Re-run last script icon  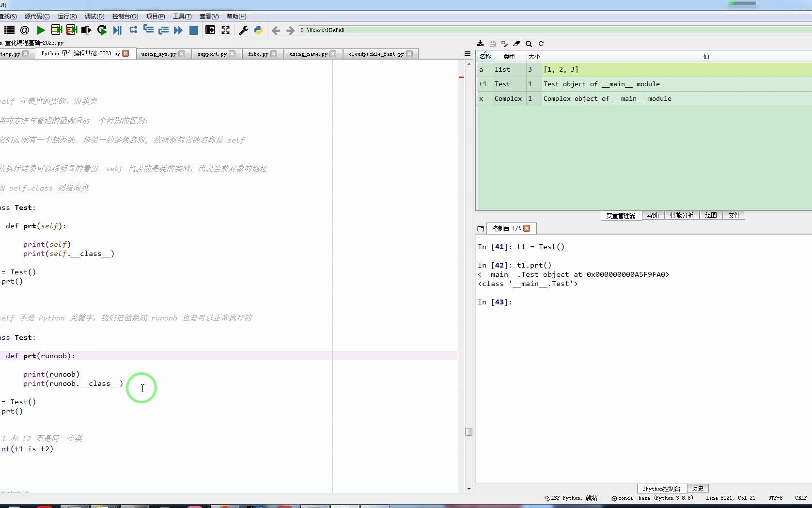point(102,30)
